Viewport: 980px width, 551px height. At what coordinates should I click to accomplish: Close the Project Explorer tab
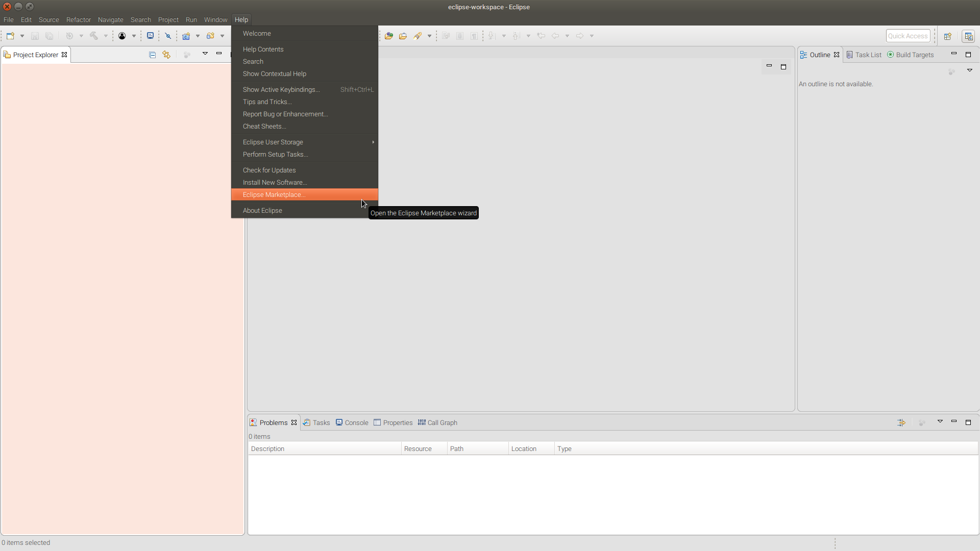(64, 55)
